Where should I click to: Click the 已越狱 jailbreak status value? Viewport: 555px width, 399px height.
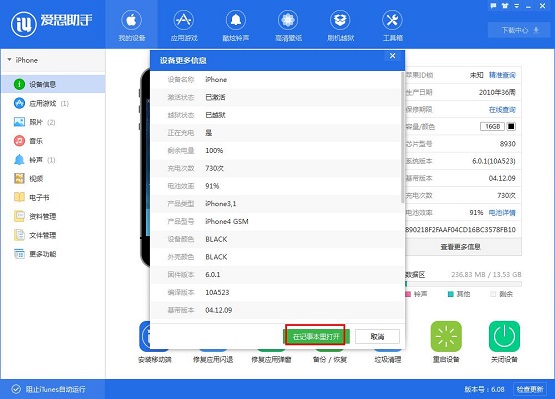[x=215, y=115]
